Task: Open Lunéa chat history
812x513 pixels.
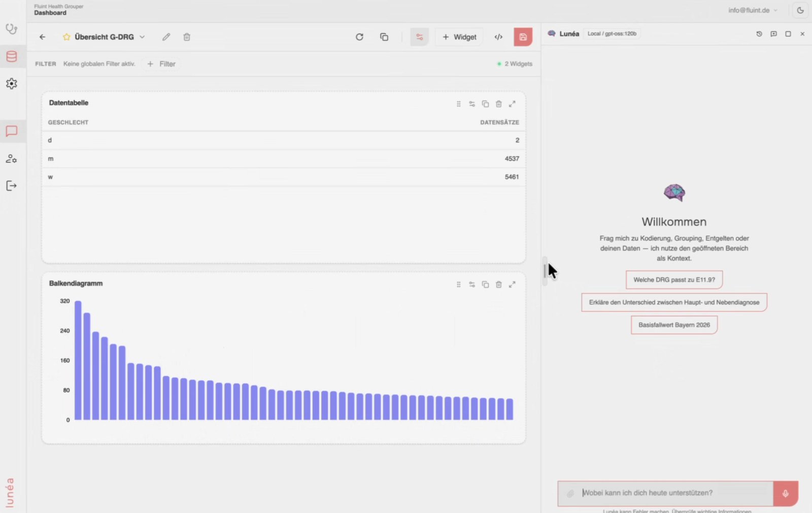Action: pos(759,34)
